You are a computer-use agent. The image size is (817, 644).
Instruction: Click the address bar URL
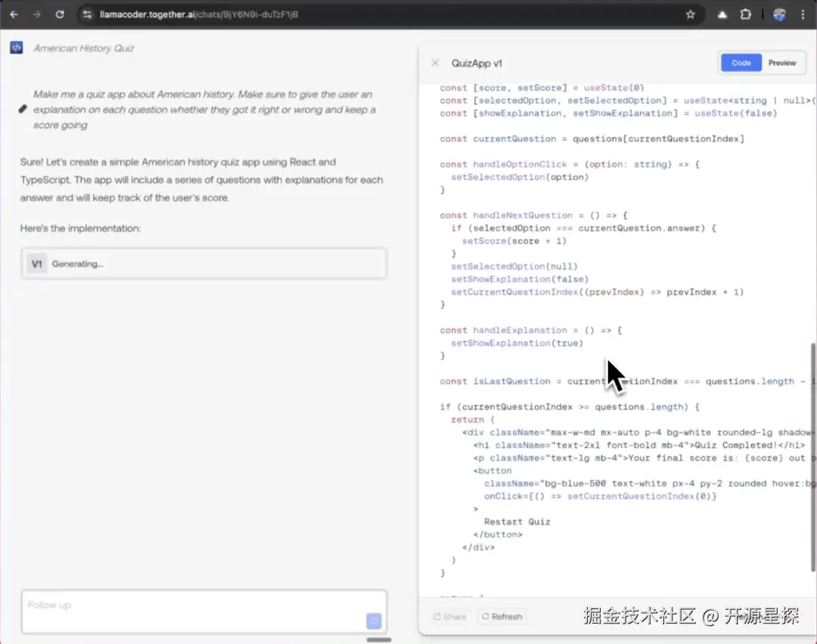[x=198, y=14]
